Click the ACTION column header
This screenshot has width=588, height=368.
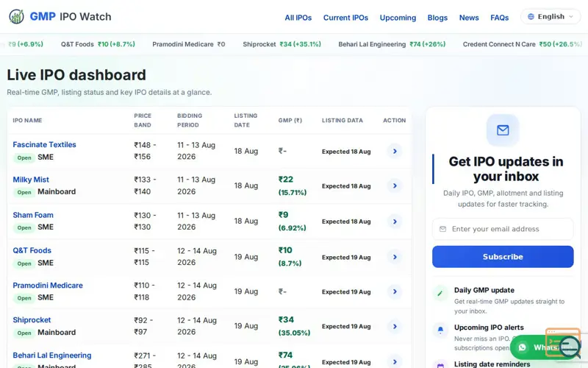pos(394,121)
